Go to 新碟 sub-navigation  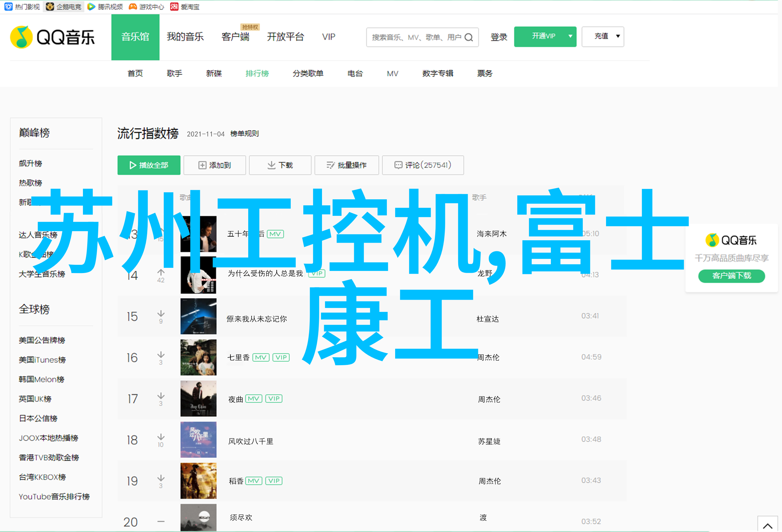click(214, 73)
